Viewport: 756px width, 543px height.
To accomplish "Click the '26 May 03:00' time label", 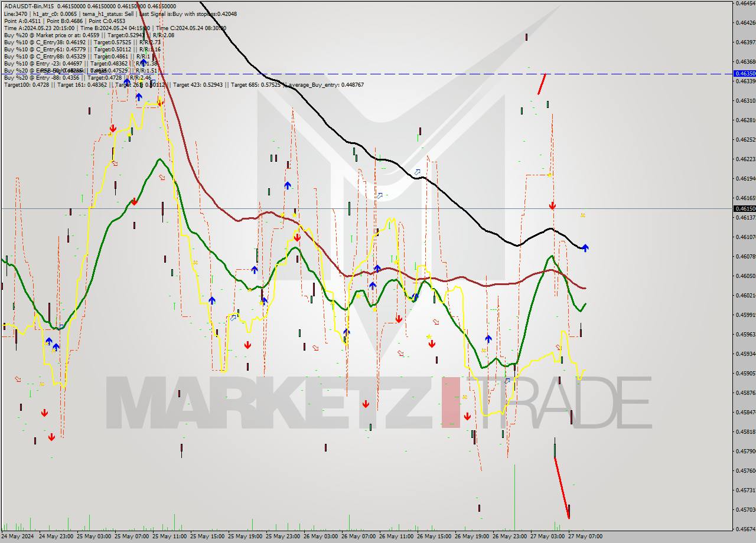I will (x=321, y=537).
